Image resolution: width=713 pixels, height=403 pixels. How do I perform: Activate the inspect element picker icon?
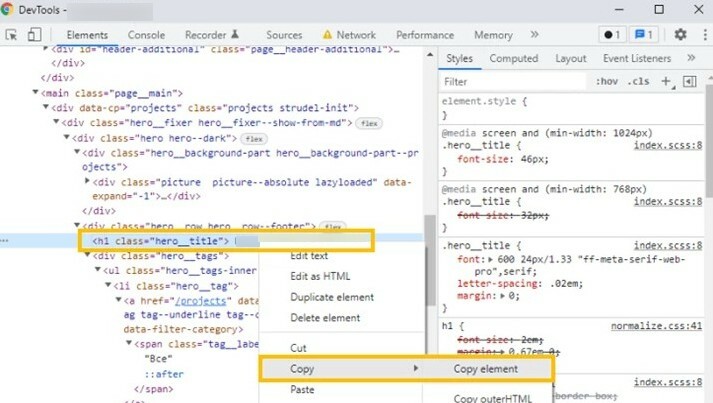pos(11,35)
